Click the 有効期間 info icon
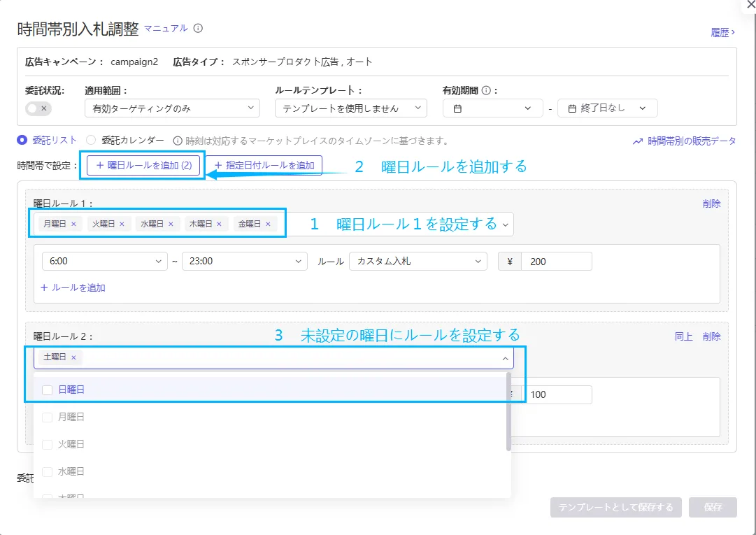This screenshot has width=756, height=535. point(486,90)
